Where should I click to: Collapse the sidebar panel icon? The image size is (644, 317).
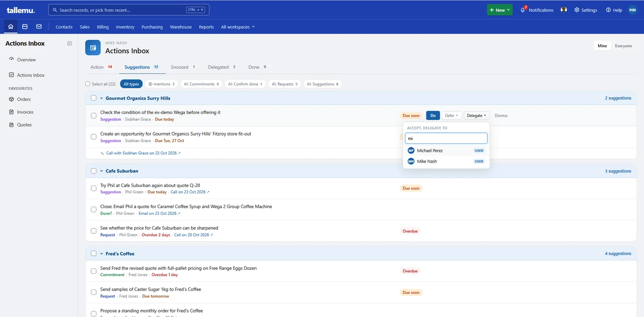click(x=69, y=44)
